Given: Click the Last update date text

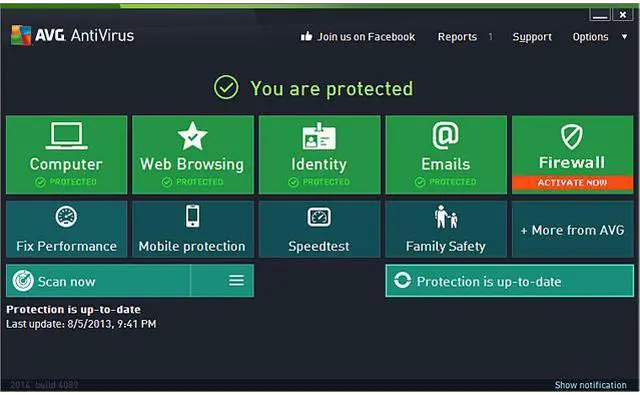Looking at the screenshot, I should pos(81,324).
